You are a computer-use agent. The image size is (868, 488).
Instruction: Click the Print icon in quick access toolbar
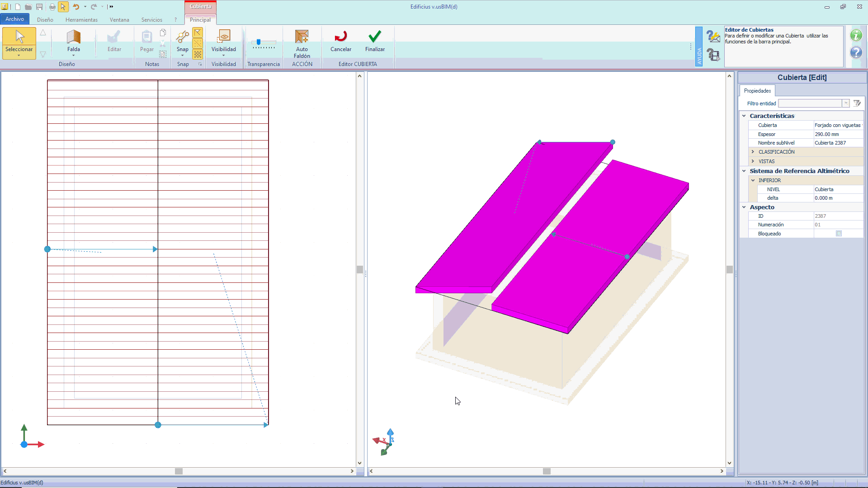[x=52, y=7]
